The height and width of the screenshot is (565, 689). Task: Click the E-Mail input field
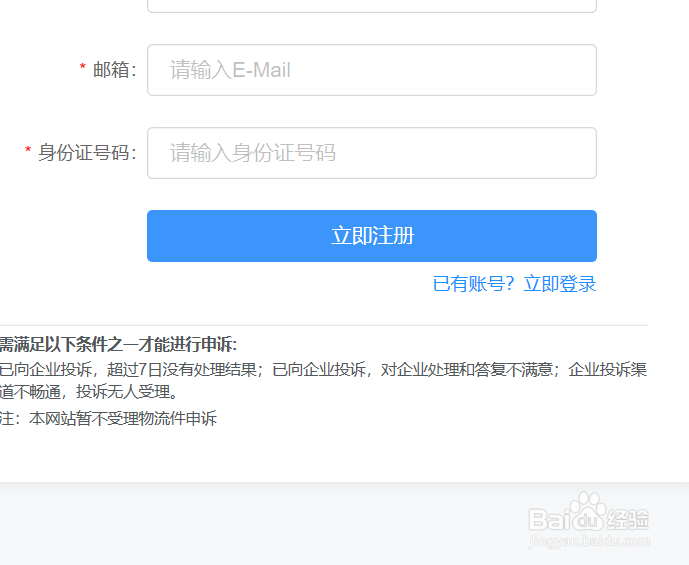pyautogui.click(x=372, y=70)
